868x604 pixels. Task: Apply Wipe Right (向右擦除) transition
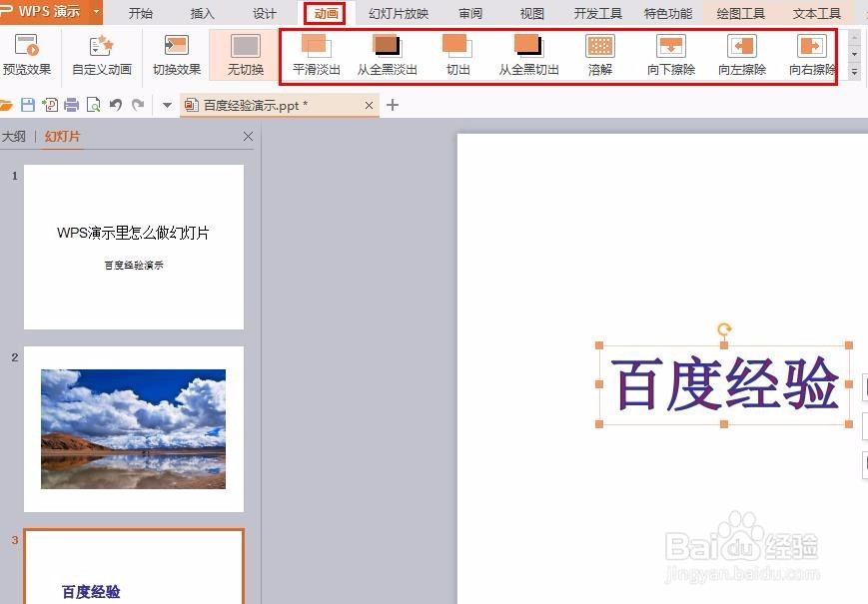coord(812,55)
